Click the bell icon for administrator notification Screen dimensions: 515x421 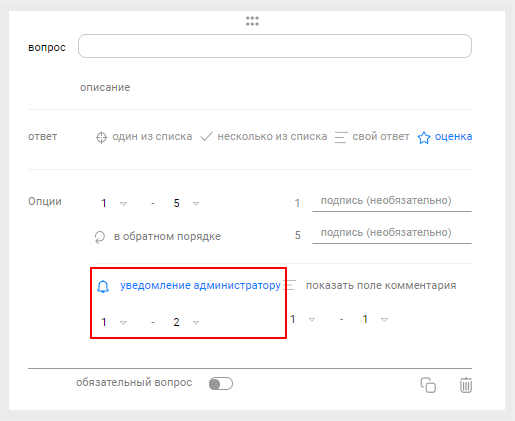point(103,286)
